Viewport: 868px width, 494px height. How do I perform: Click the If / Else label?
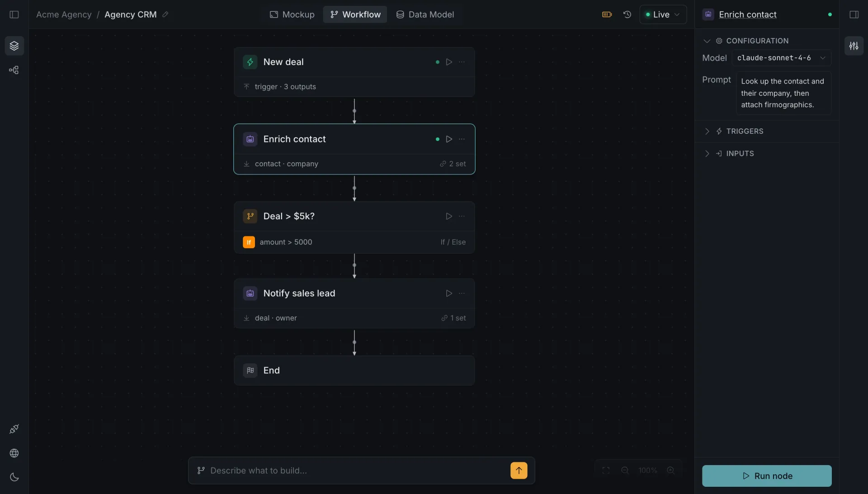point(453,242)
